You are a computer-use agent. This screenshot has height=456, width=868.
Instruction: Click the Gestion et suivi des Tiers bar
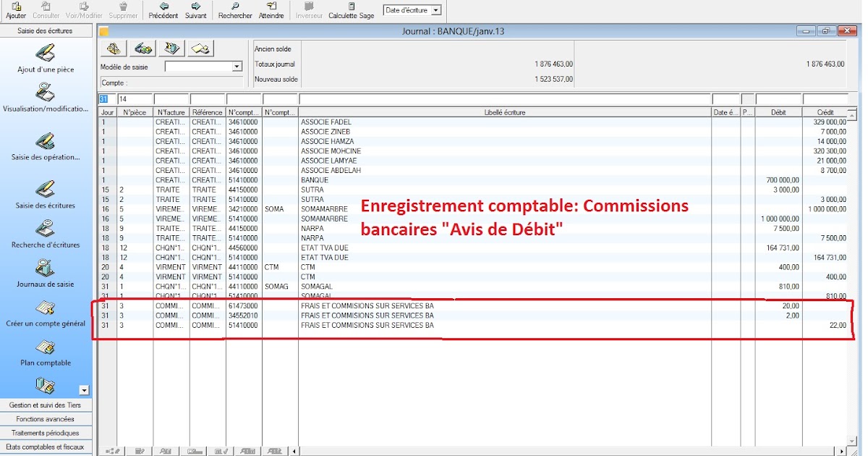coord(46,405)
